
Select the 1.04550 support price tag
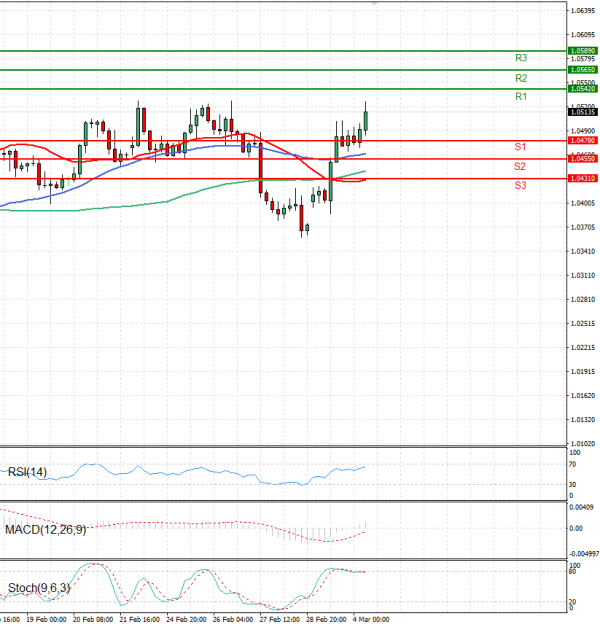[x=582, y=159]
